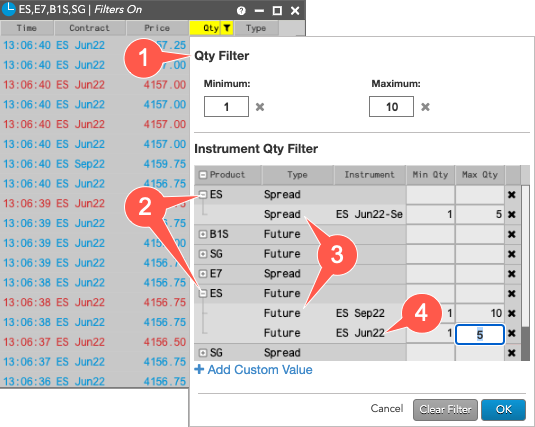This screenshot has width=535, height=427.
Task: Remove the ES Sep22 Future instrument row
Action: coord(511,313)
